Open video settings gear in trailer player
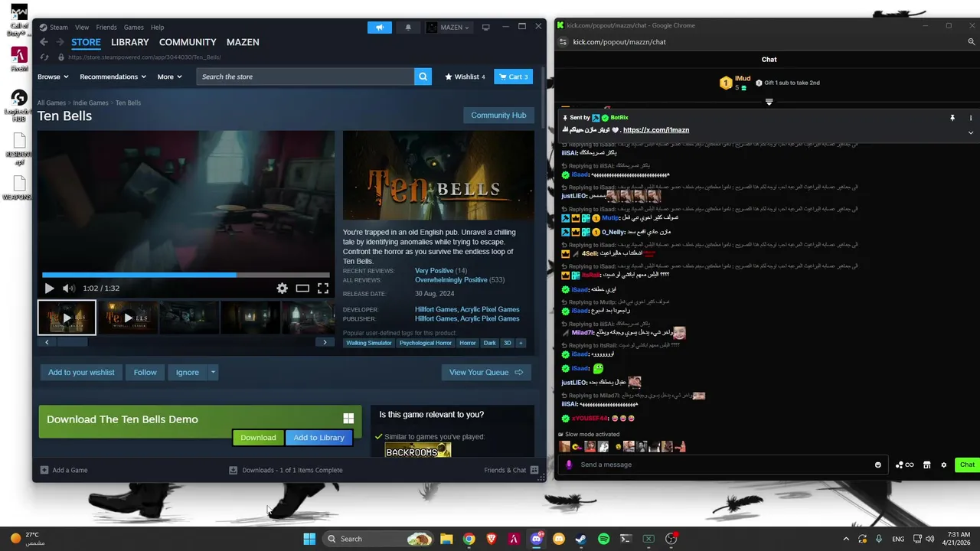 (282, 289)
